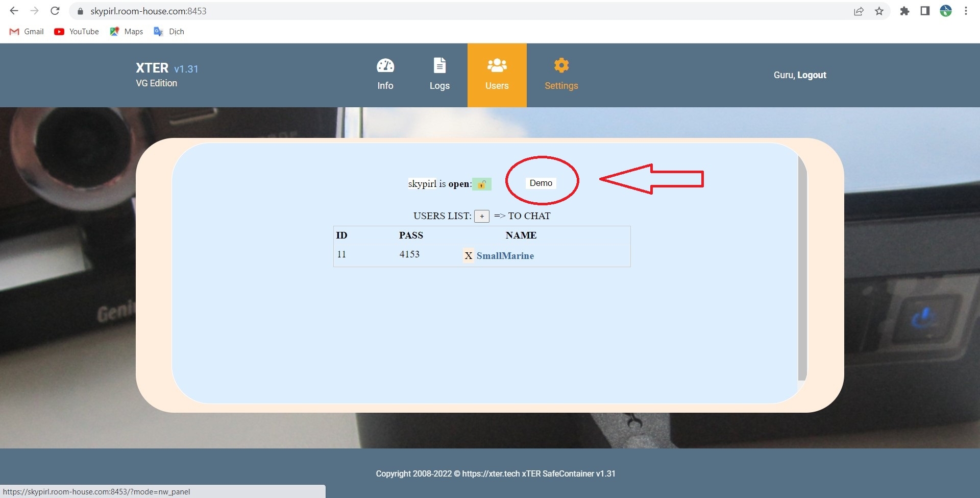The height and width of the screenshot is (498, 980).
Task: Click the Logout link
Action: tap(812, 75)
